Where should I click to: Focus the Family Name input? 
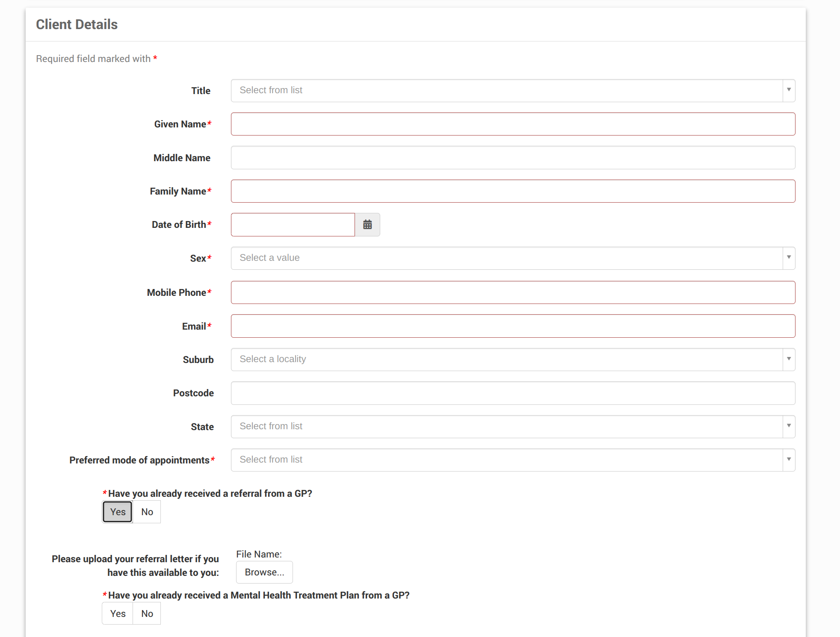(x=513, y=191)
